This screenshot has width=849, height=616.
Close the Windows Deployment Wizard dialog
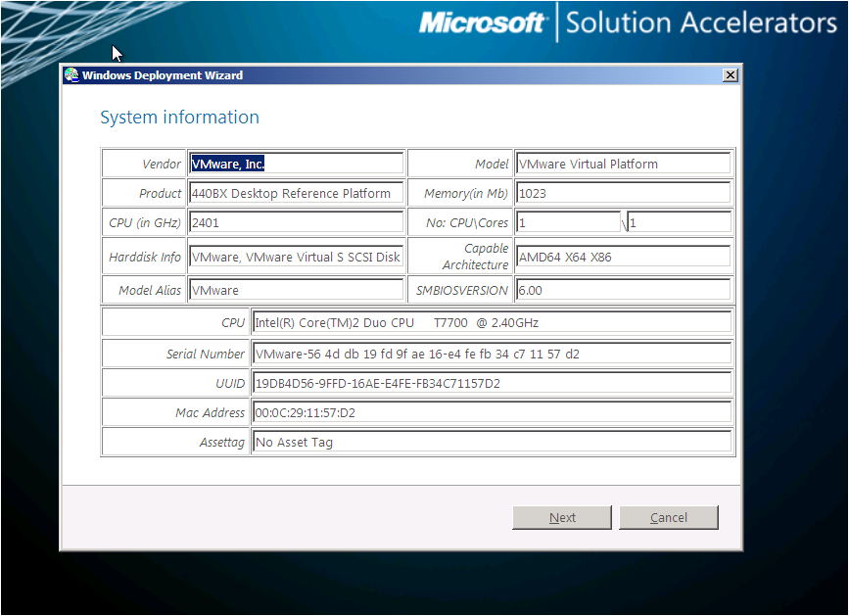tap(731, 75)
